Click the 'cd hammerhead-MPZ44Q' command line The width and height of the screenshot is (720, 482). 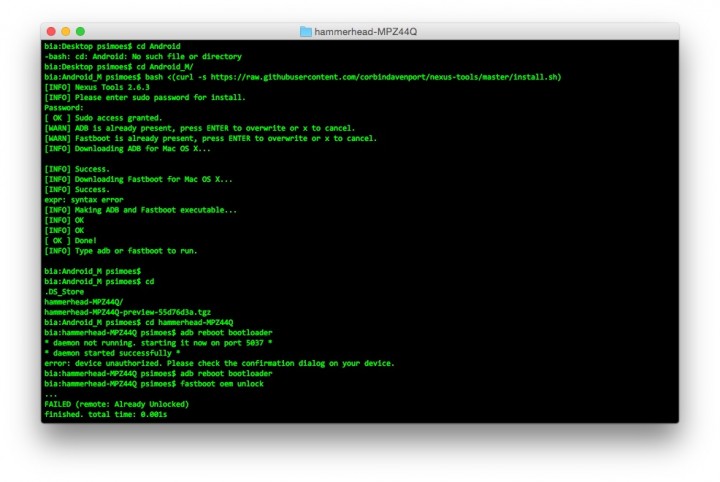pos(138,322)
